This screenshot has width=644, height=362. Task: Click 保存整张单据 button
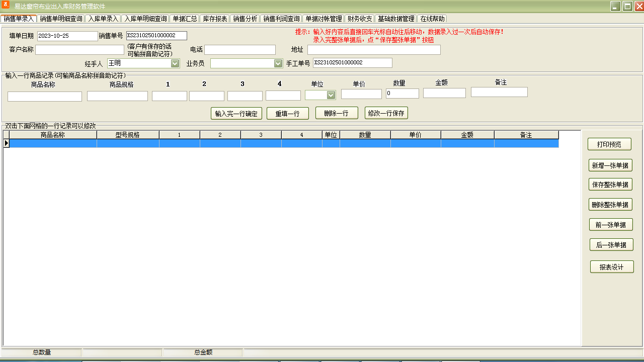pyautogui.click(x=610, y=185)
